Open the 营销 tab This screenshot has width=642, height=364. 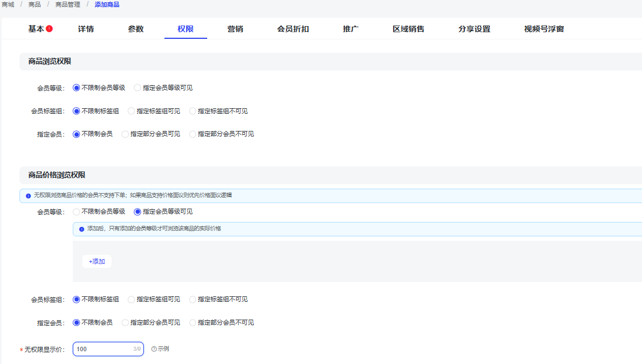[235, 29]
